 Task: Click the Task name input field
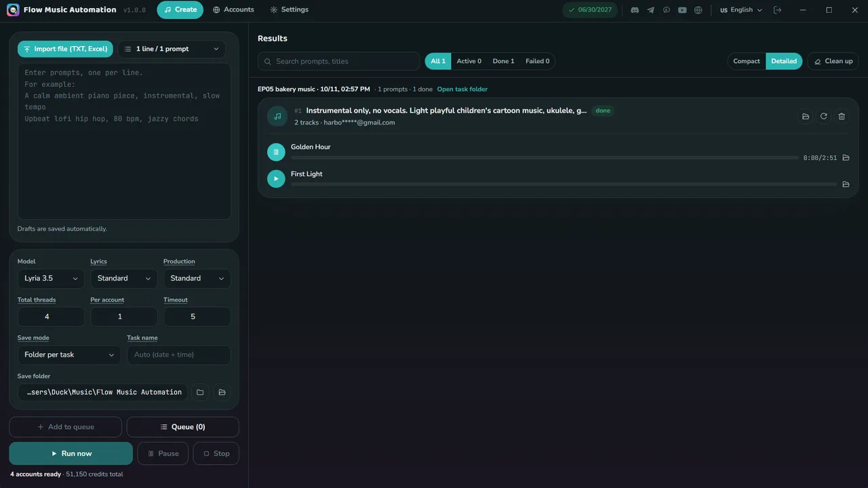[179, 354]
